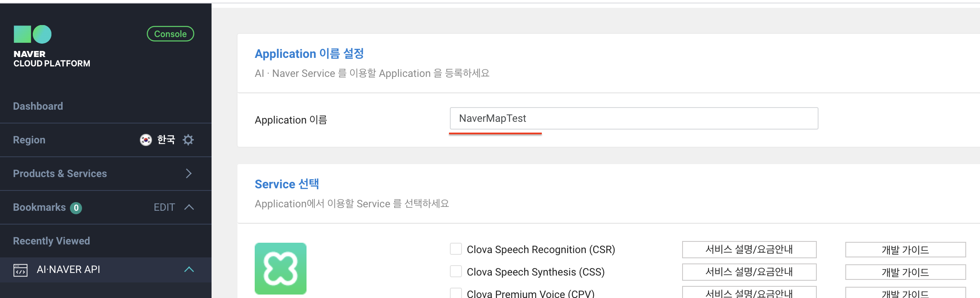This screenshot has width=980, height=298.
Task: Click the Region sidebar label
Action: [29, 140]
